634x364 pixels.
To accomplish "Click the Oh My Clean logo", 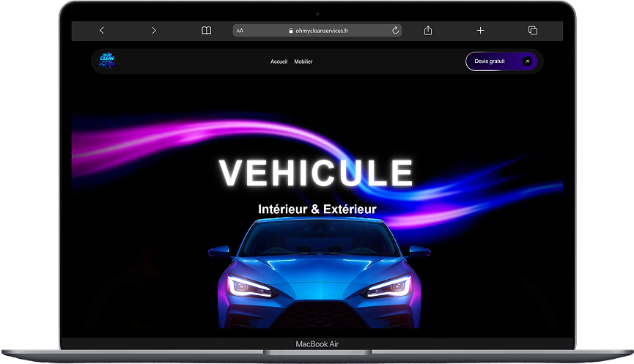I will (x=107, y=60).
